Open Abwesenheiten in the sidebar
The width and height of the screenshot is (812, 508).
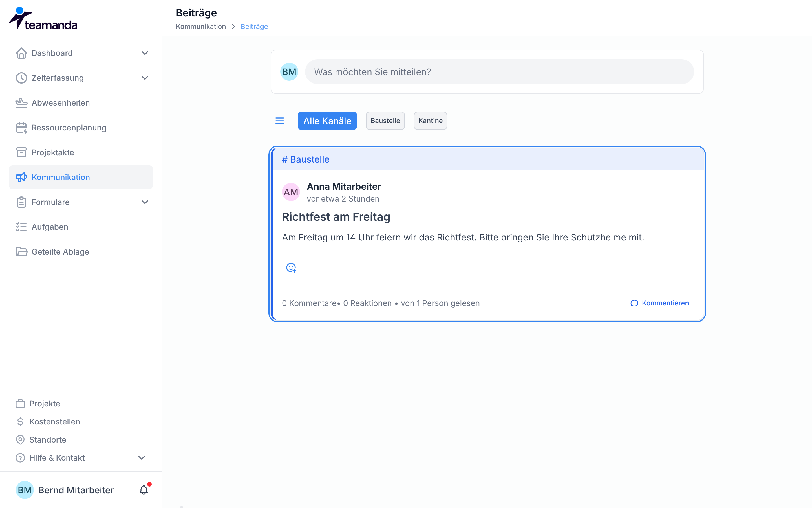point(81,103)
